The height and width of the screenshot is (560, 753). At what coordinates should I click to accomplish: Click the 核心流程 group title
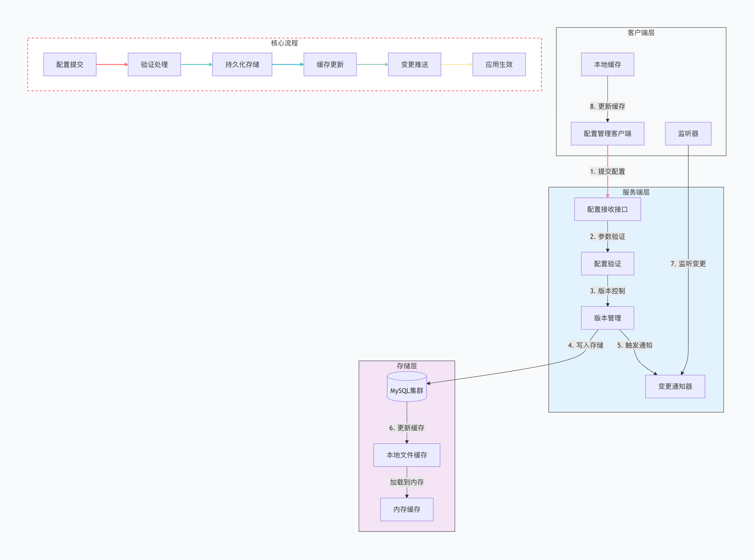[284, 43]
